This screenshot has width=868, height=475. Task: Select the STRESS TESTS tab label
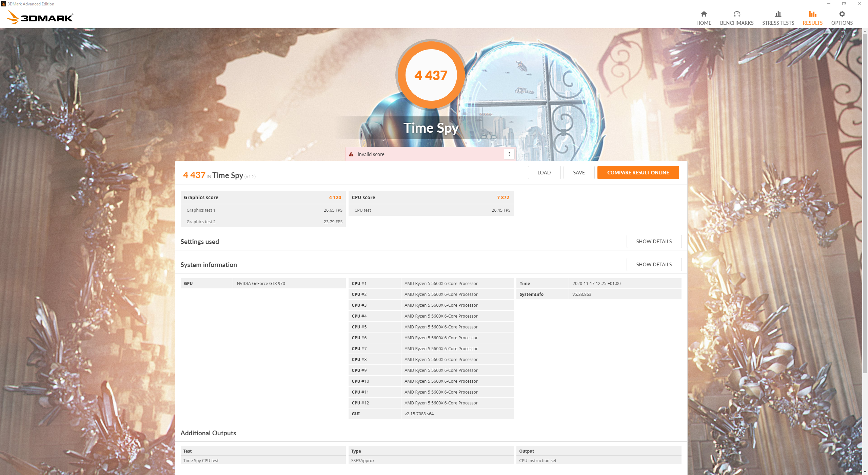pos(778,23)
